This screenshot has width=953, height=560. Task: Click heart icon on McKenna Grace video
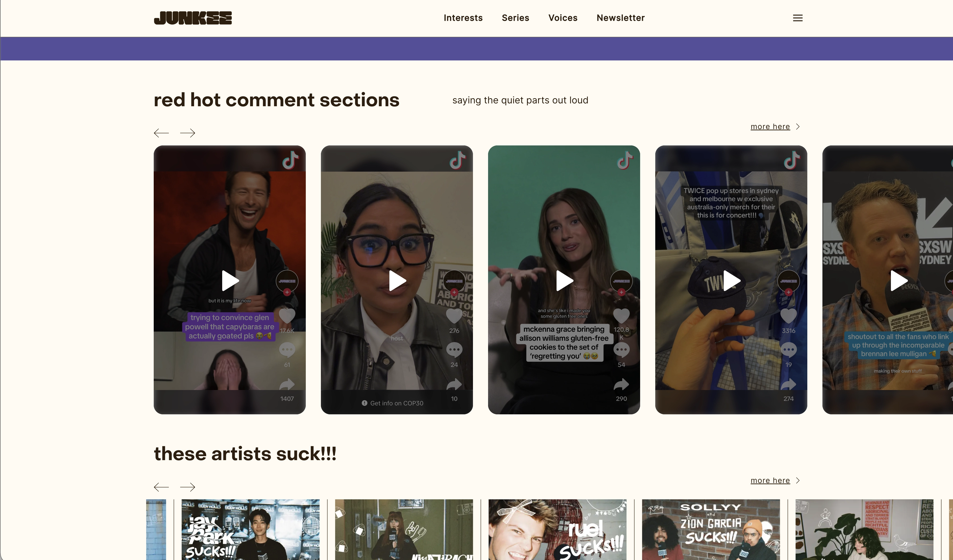(621, 316)
